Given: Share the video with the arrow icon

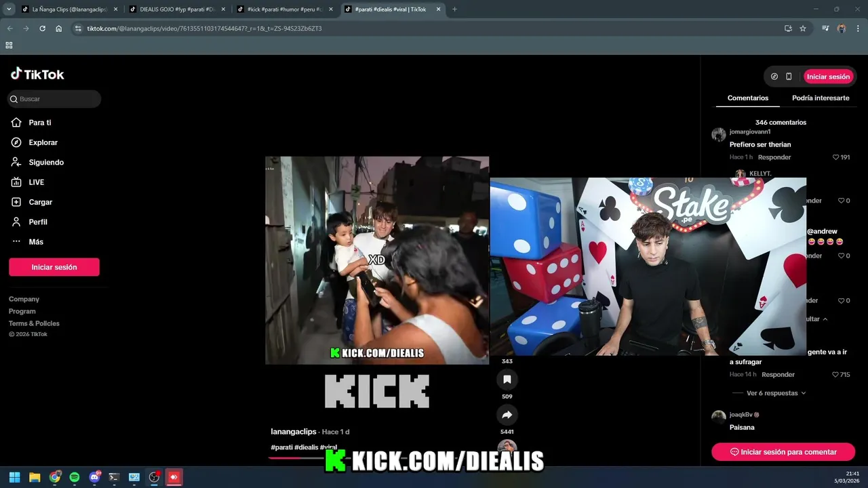Looking at the screenshot, I should point(507,415).
